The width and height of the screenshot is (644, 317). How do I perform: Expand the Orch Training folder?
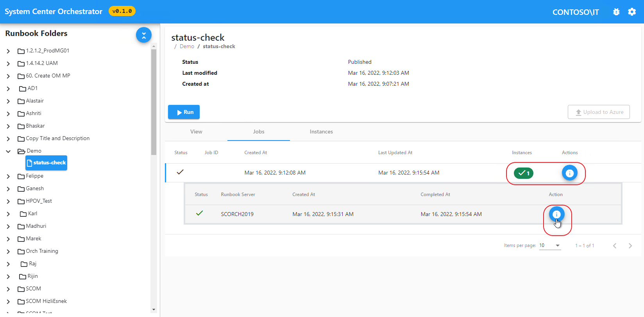tap(8, 251)
